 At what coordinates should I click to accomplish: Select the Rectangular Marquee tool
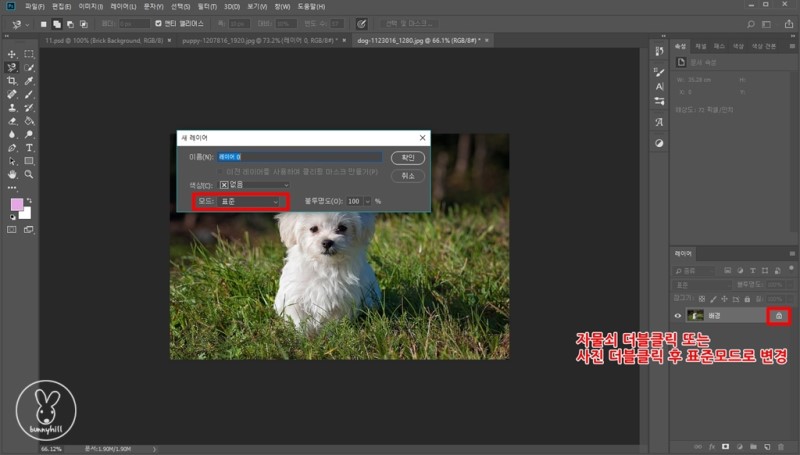(29, 54)
